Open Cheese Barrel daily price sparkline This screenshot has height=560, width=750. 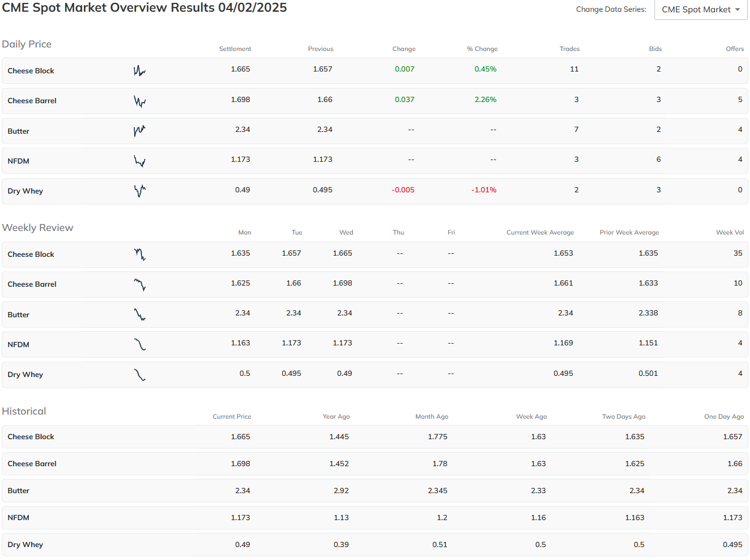140,101
